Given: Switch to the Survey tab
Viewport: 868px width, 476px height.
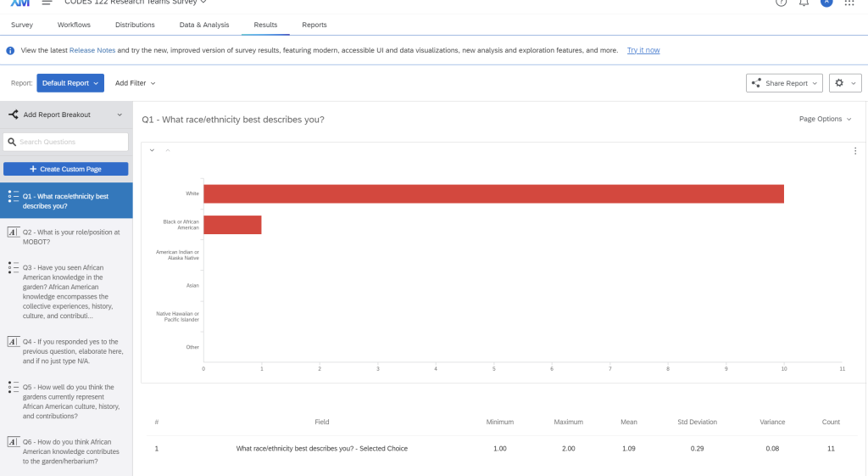Looking at the screenshot, I should [x=21, y=25].
